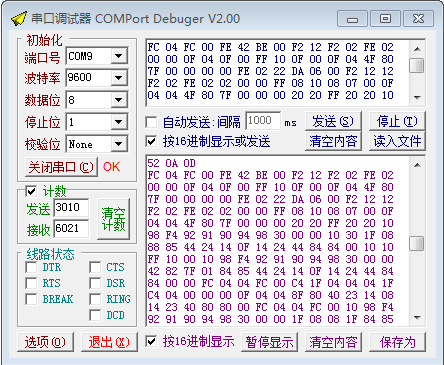Click the 接收 count field showing 6021

pyautogui.click(x=71, y=228)
